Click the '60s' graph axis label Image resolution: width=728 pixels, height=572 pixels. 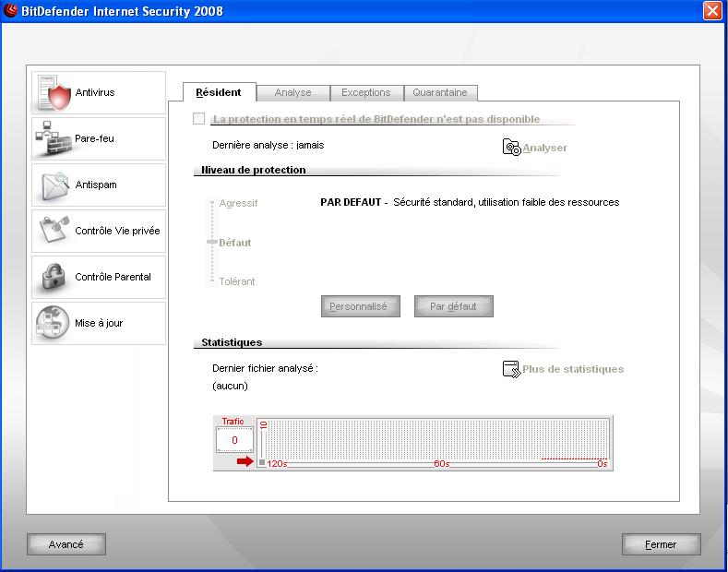(442, 463)
